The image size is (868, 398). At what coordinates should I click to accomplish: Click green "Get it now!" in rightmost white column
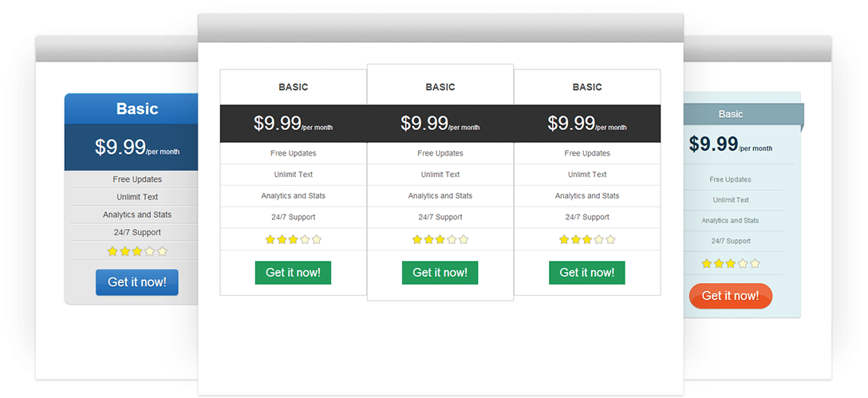coord(587,272)
